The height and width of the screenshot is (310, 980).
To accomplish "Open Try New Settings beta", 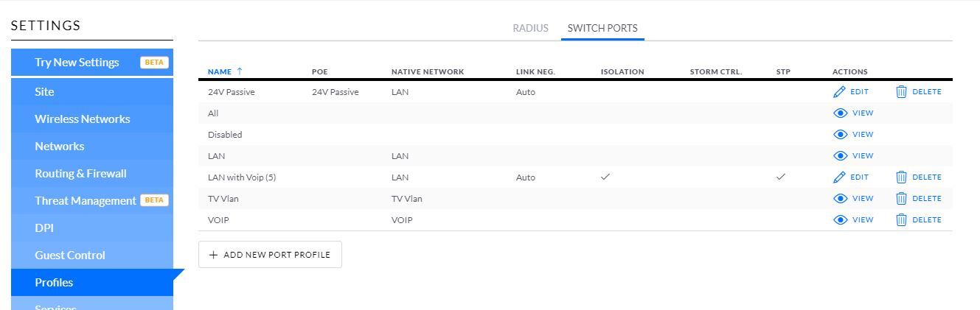I will click(x=77, y=63).
